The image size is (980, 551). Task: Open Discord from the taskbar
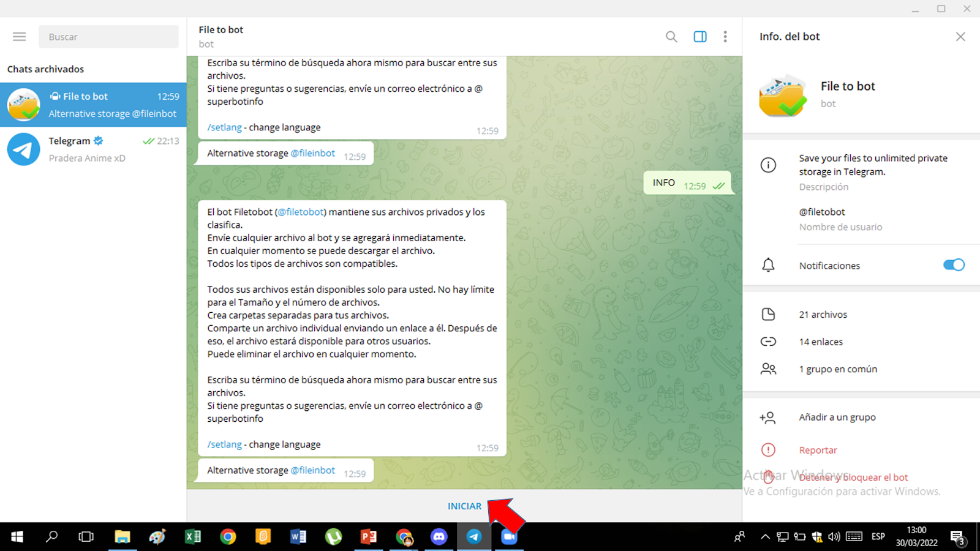(x=439, y=537)
